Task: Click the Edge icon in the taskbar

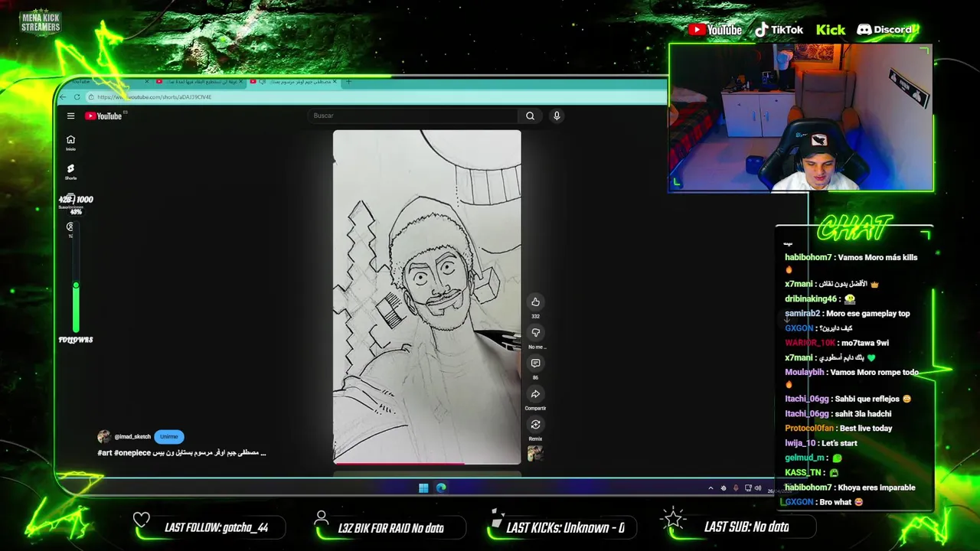Action: click(441, 488)
